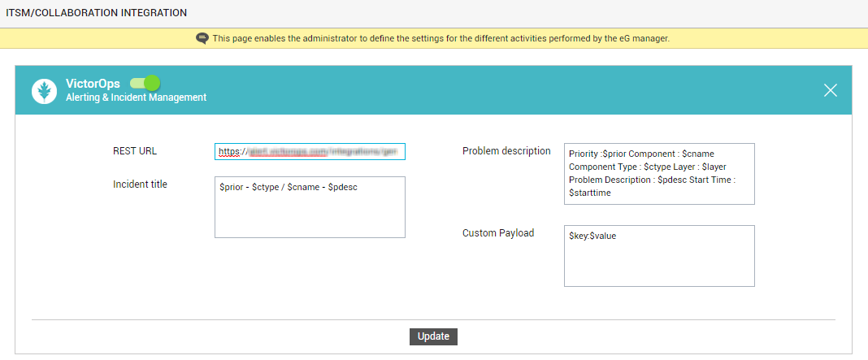
Task: Click the Problem description label
Action: 506,151
